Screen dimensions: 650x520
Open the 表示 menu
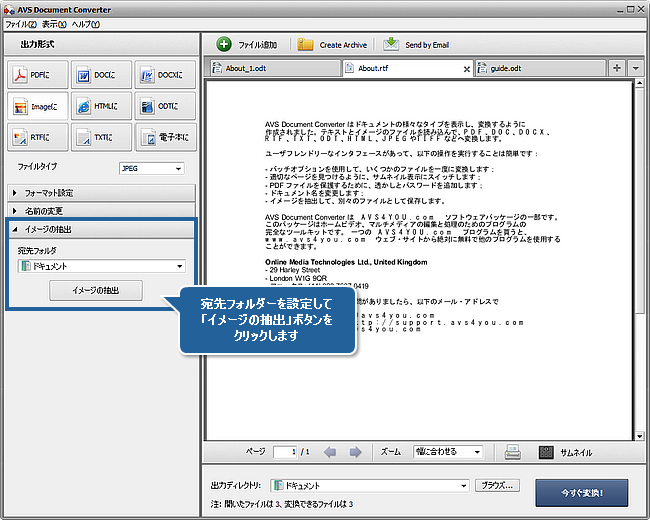coord(54,24)
